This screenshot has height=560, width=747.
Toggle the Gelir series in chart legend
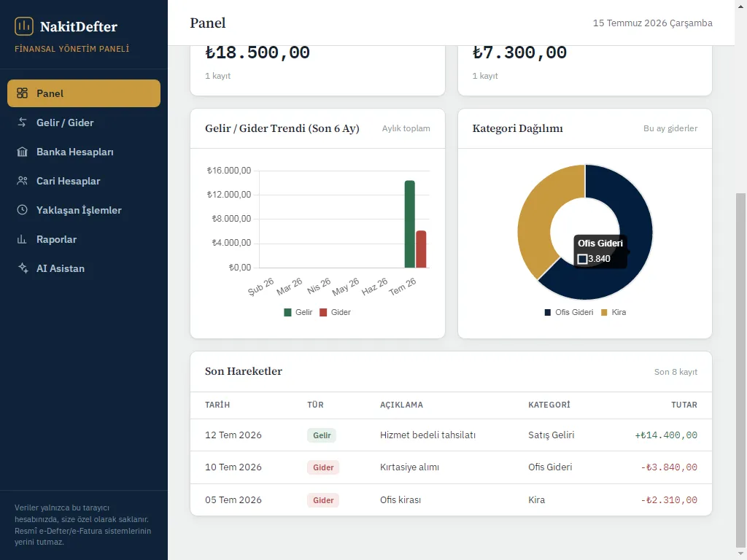click(298, 312)
